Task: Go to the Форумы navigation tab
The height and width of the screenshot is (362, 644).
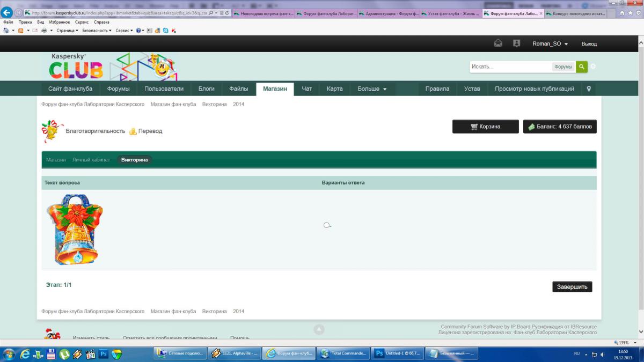Action: click(119, 89)
